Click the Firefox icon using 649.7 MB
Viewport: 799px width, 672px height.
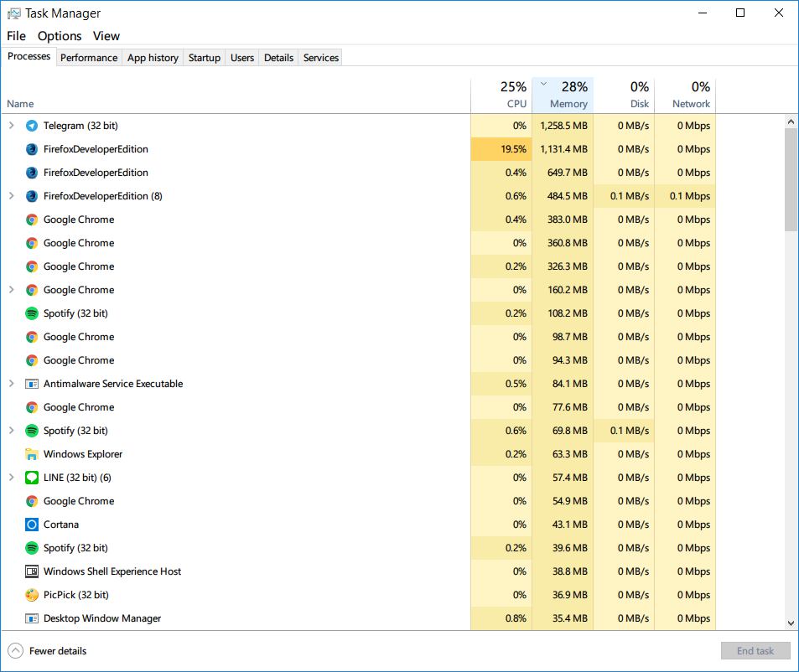32,173
